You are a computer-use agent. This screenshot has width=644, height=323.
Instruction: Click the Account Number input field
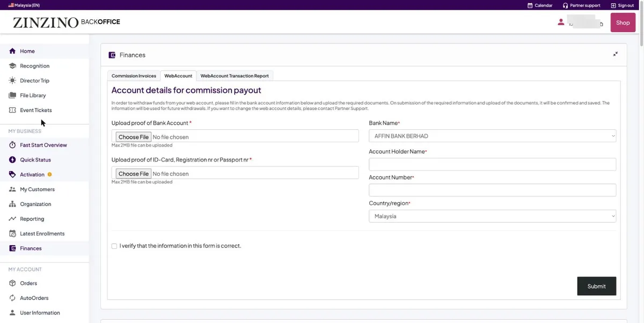pyautogui.click(x=492, y=190)
